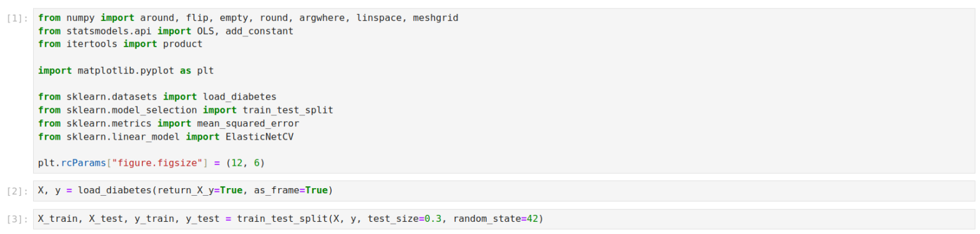The image size is (980, 234).
Task: Click the sklearn.model_selection import line
Action: click(x=185, y=110)
